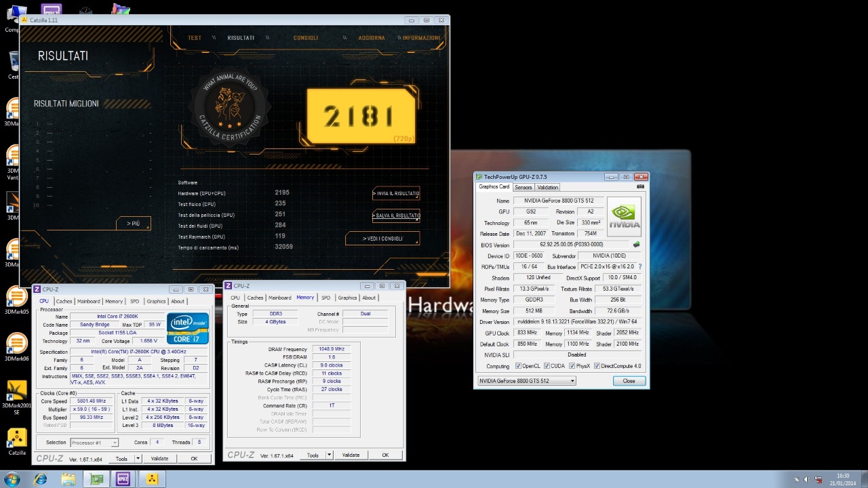Select SPD tab in CPU-Z Memory window
The image size is (868, 488).
(x=326, y=298)
